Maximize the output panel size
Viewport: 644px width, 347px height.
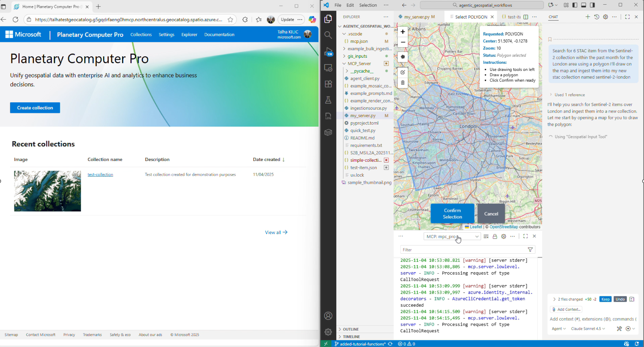coord(526,236)
